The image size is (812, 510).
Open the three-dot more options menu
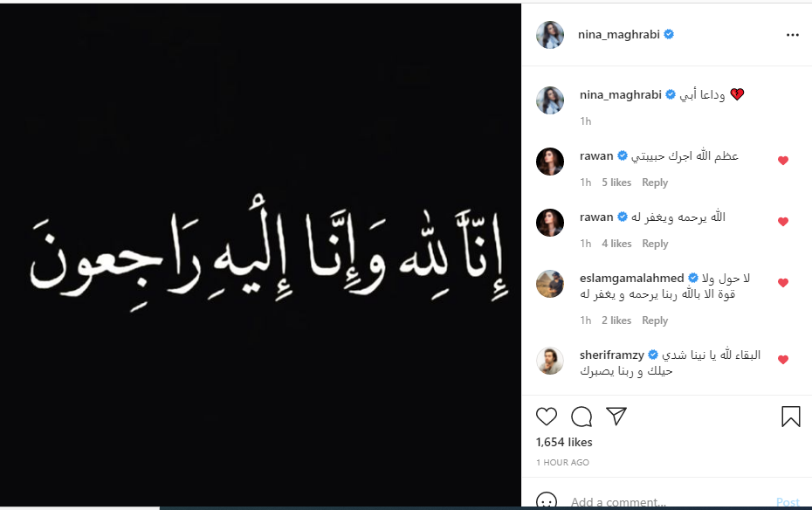click(x=792, y=35)
